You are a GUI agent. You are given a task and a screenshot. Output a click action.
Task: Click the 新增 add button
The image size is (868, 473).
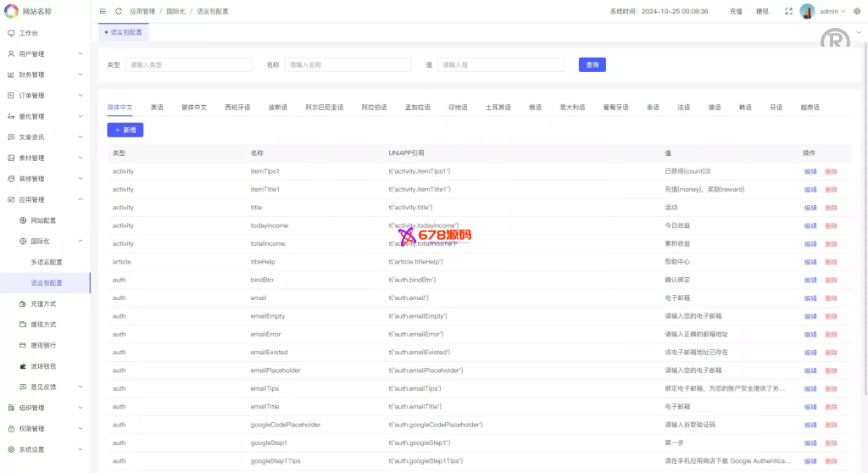click(125, 130)
